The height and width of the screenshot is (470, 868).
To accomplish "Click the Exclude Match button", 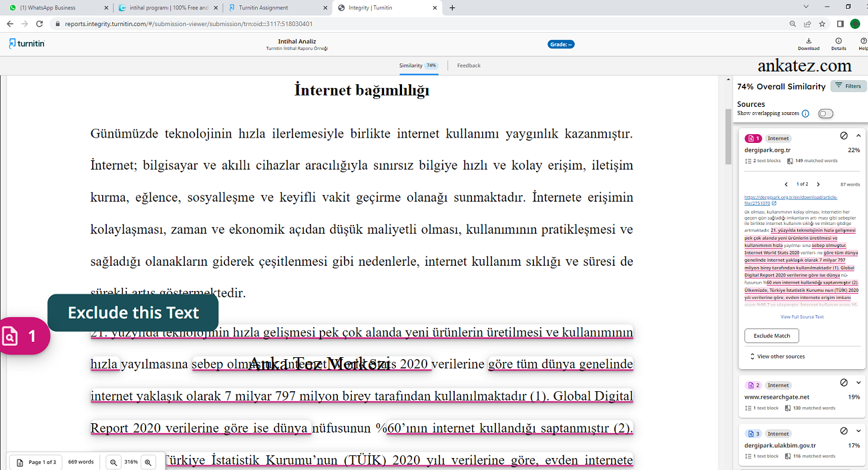I will coord(771,336).
